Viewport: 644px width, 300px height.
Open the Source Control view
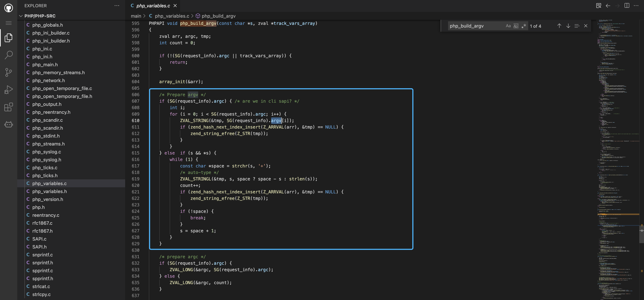click(8, 72)
